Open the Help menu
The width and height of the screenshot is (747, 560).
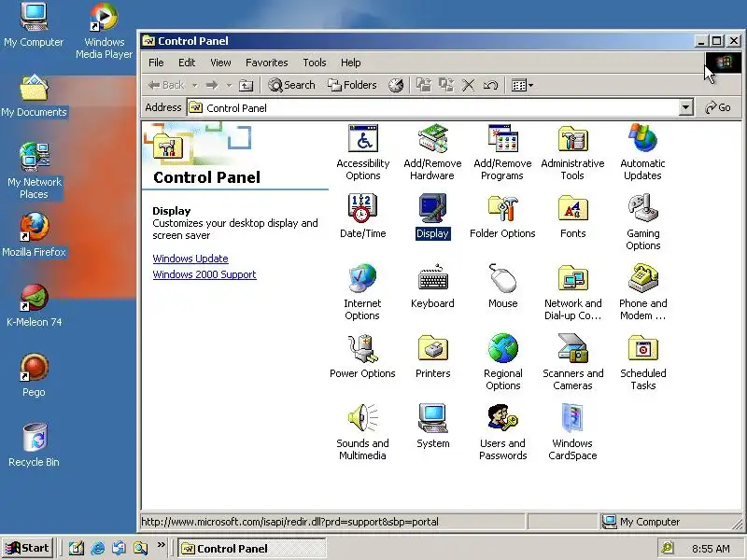click(x=351, y=63)
